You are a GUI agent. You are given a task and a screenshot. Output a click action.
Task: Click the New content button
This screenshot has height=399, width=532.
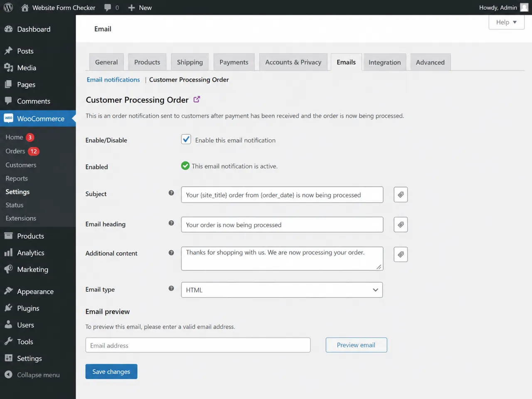click(x=140, y=7)
